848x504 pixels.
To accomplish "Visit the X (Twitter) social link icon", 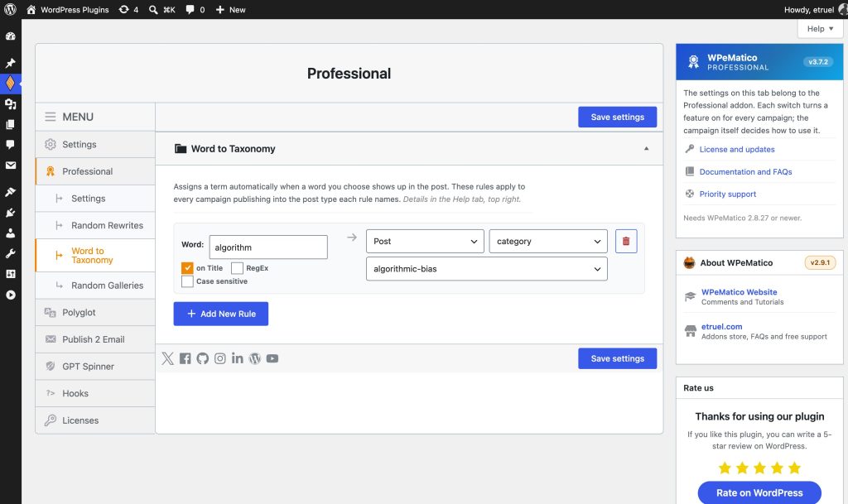I will tap(167, 358).
